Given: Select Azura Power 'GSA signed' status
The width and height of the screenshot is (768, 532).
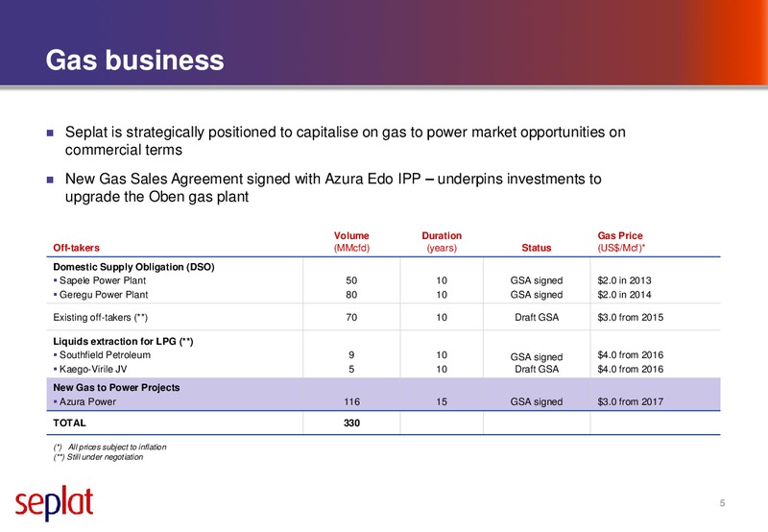Looking at the screenshot, I should pos(537,401).
